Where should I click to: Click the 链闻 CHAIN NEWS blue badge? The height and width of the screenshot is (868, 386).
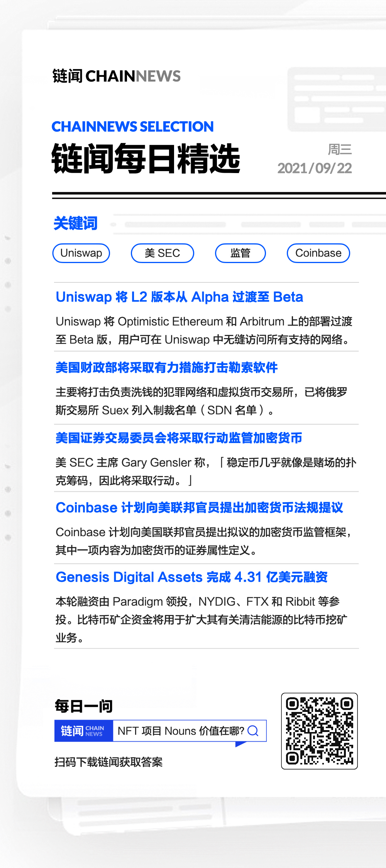coord(84,730)
